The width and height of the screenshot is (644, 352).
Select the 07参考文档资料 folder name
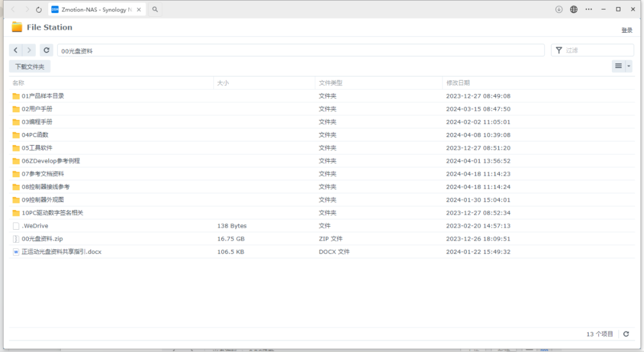(43, 174)
